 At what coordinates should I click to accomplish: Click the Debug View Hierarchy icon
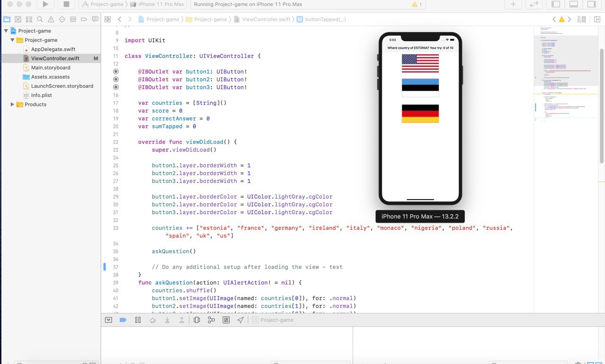197,320
